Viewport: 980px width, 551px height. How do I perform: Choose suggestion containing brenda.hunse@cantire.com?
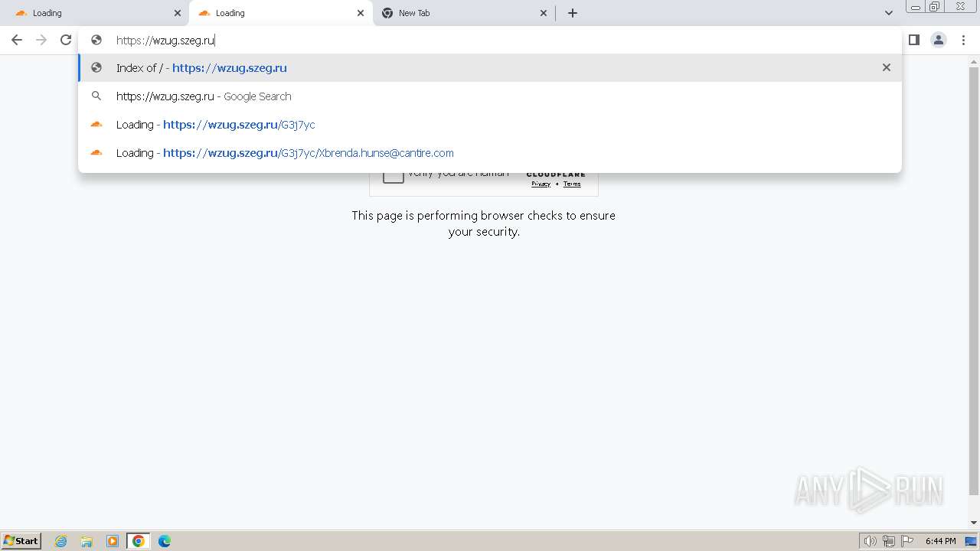pos(490,152)
